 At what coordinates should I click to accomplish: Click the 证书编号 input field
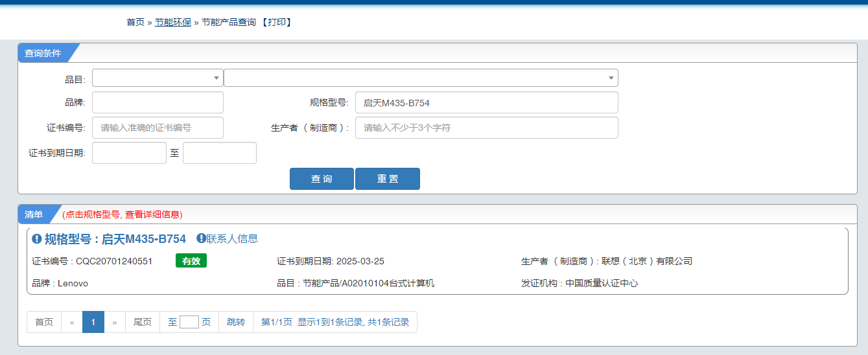(158, 128)
